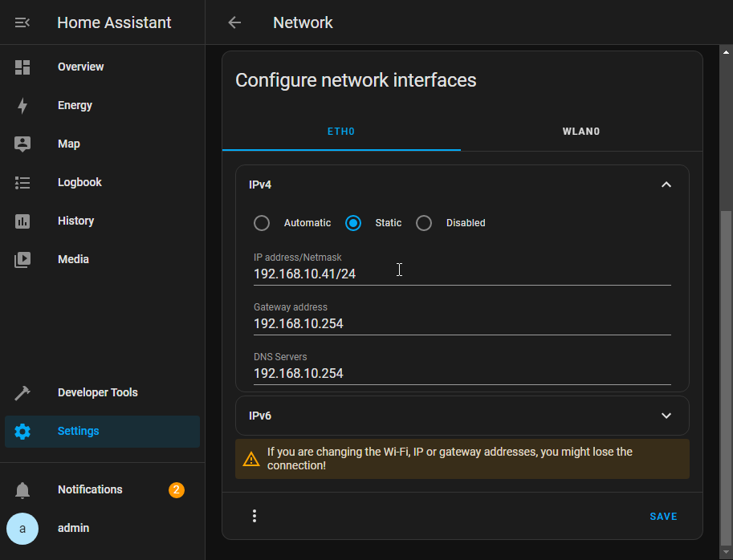Collapse the IPv4 section chevron

point(666,185)
